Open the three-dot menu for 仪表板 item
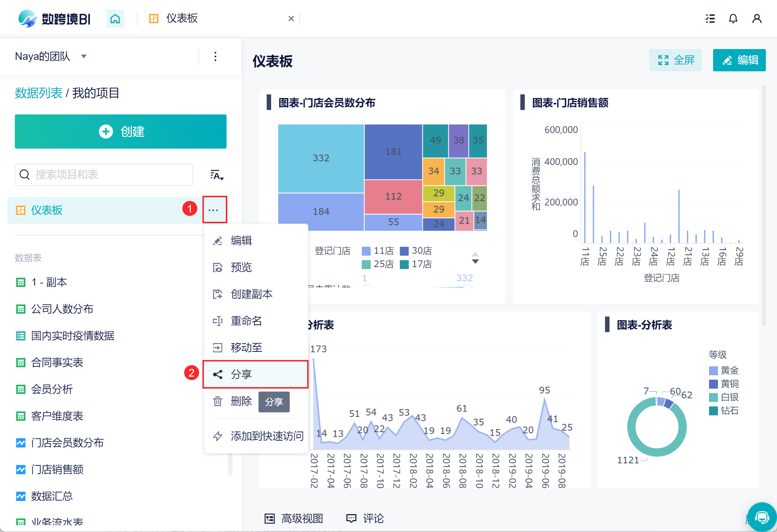Viewport: 777px width, 532px height. pyautogui.click(x=214, y=210)
